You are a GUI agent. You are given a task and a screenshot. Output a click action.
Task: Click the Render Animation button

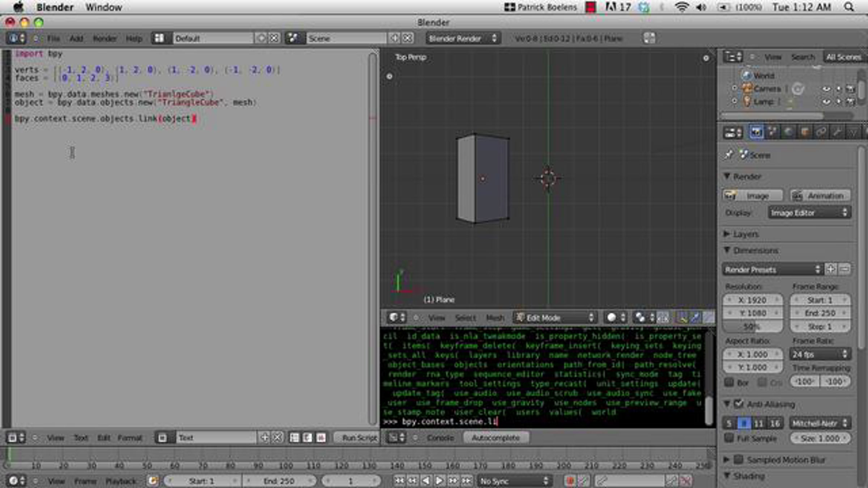(x=820, y=196)
